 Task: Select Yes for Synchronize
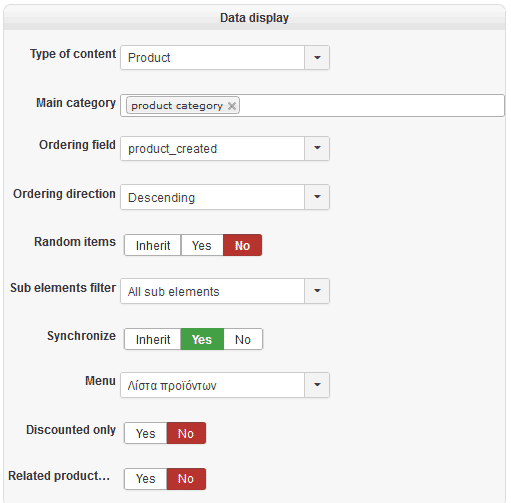[202, 339]
